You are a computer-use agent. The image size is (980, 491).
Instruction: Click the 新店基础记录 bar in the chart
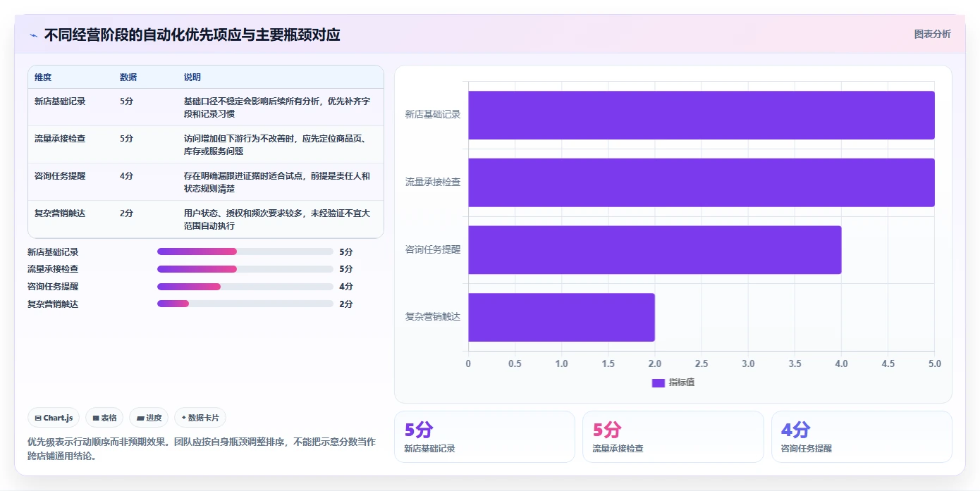(x=702, y=115)
